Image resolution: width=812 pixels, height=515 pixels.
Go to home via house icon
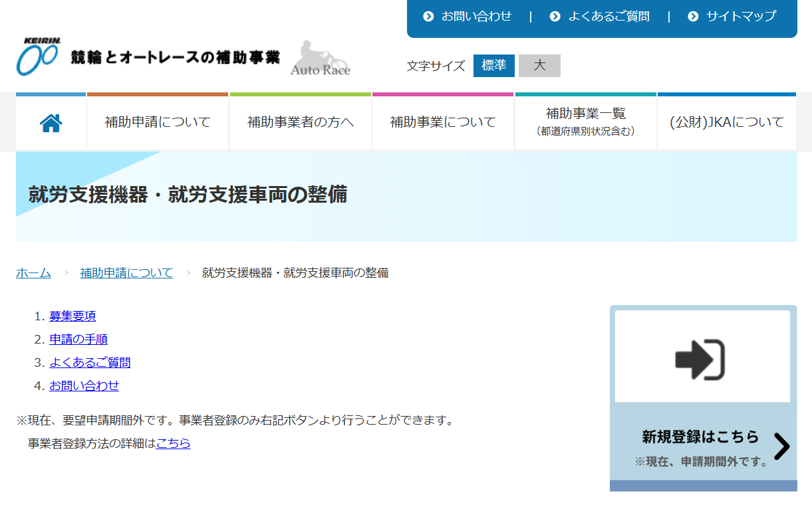pyautogui.click(x=51, y=123)
